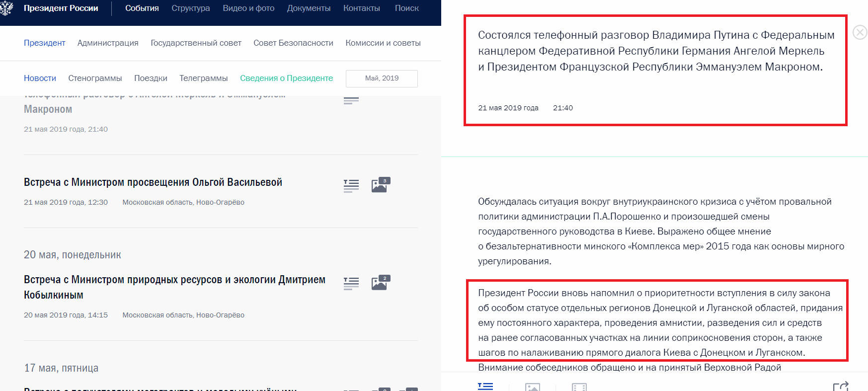Select the Президент section tab
868x391 pixels.
[45, 43]
